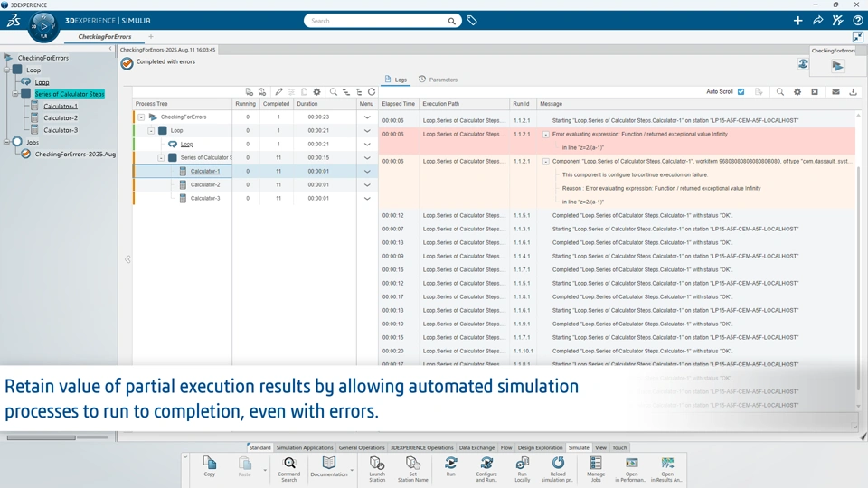Screen dimensions: 868x488
Task: Click the download logs icon
Action: pyautogui.click(x=853, y=92)
